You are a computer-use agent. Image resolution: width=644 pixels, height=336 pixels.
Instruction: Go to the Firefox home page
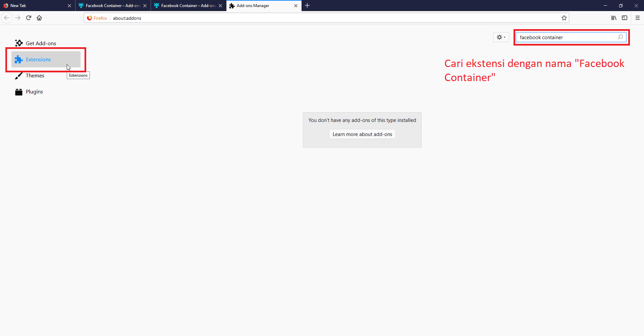click(x=39, y=18)
